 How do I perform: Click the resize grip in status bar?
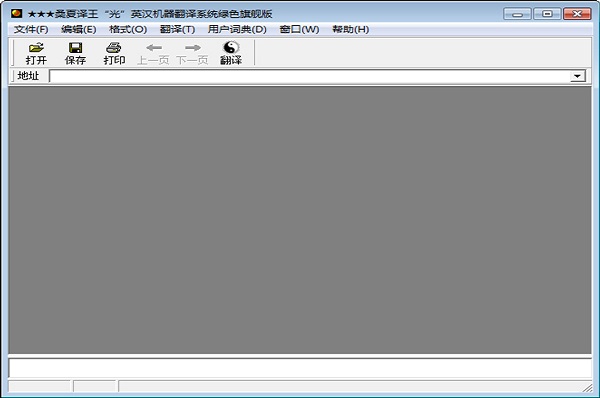pos(587,388)
